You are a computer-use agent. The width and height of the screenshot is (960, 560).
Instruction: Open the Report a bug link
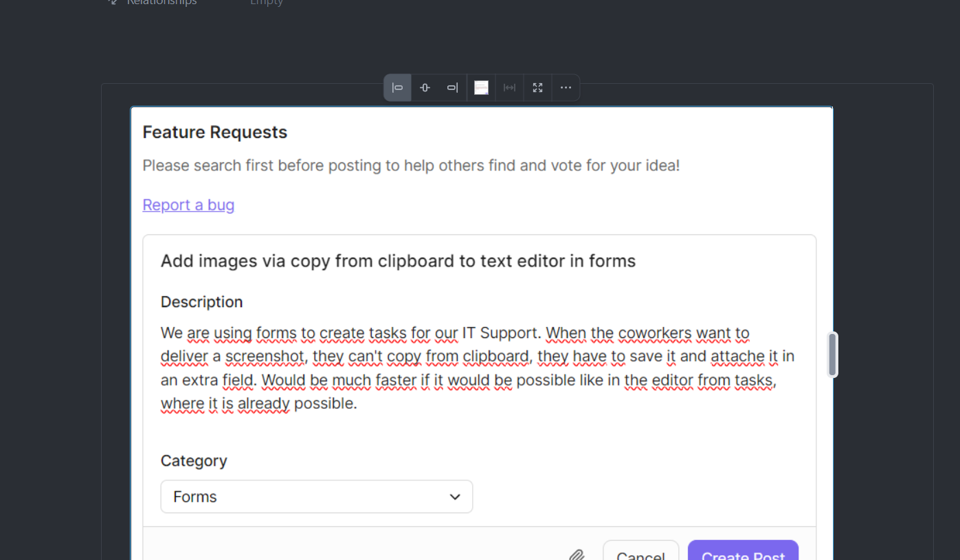pyautogui.click(x=188, y=205)
